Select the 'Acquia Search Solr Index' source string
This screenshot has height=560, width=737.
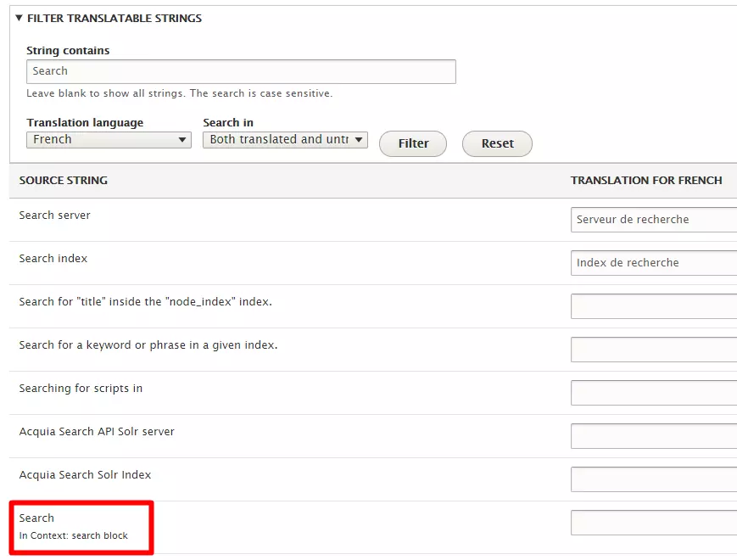(85, 475)
